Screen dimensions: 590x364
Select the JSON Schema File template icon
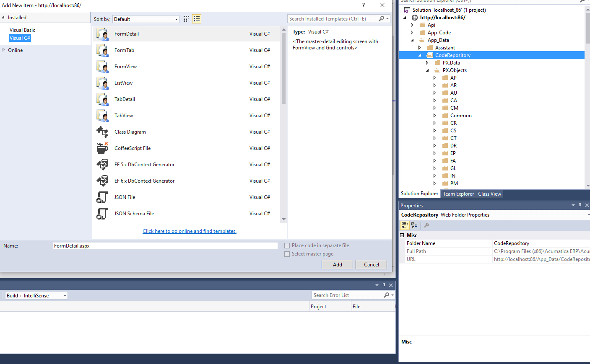pyautogui.click(x=103, y=213)
